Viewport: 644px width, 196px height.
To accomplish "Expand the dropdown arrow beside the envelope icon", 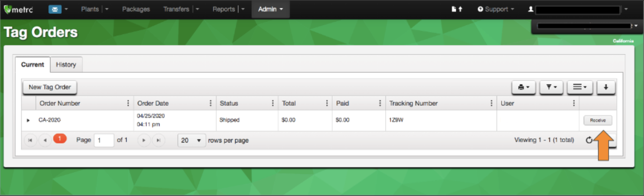I will [x=67, y=9].
